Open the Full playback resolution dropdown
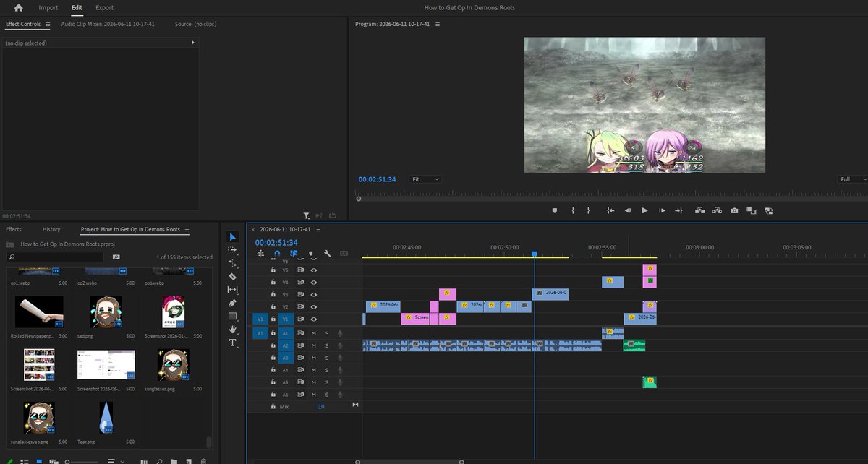This screenshot has height=464, width=868. 854,179
